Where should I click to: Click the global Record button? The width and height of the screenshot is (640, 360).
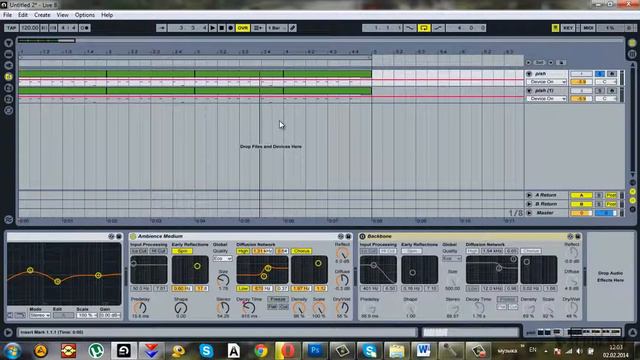pos(231,28)
